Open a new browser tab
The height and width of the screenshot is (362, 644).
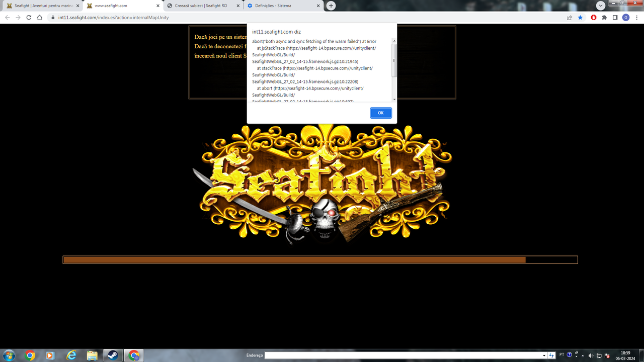pos(331,6)
